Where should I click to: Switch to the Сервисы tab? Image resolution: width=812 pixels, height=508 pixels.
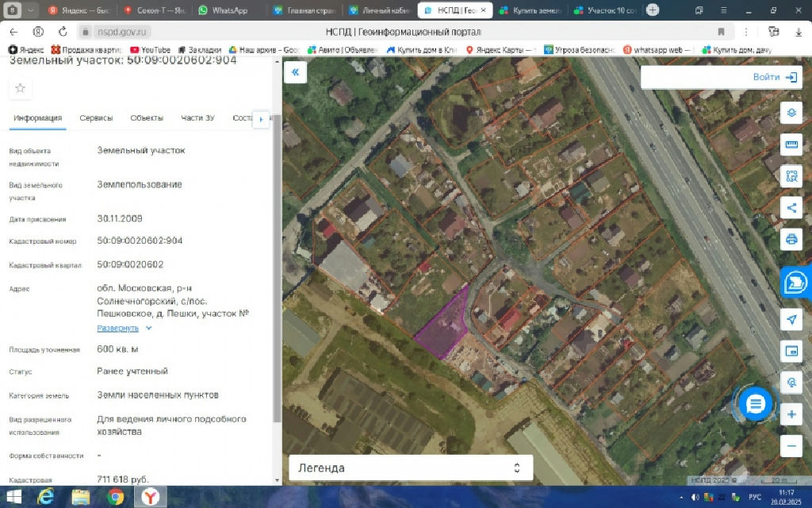(96, 118)
